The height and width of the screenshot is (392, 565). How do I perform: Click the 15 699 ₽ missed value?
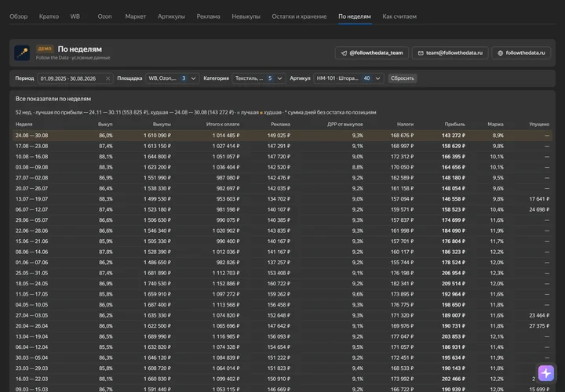[539, 390]
